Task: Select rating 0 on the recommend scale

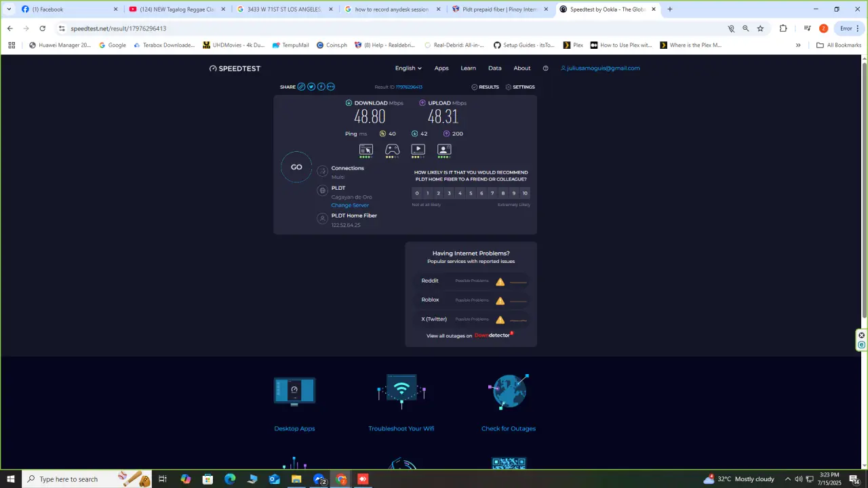Action: pos(417,193)
